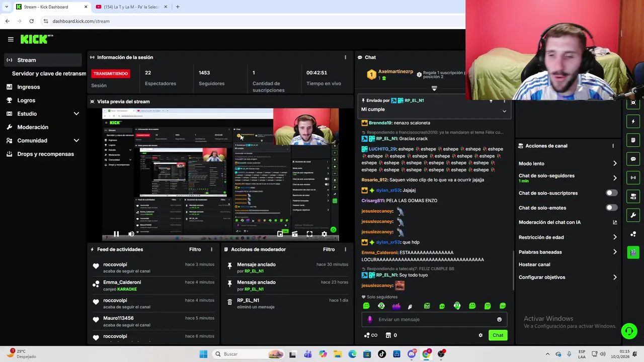Click the browser address bar
The width and height of the screenshot is (644, 362).
[x=252, y=21]
